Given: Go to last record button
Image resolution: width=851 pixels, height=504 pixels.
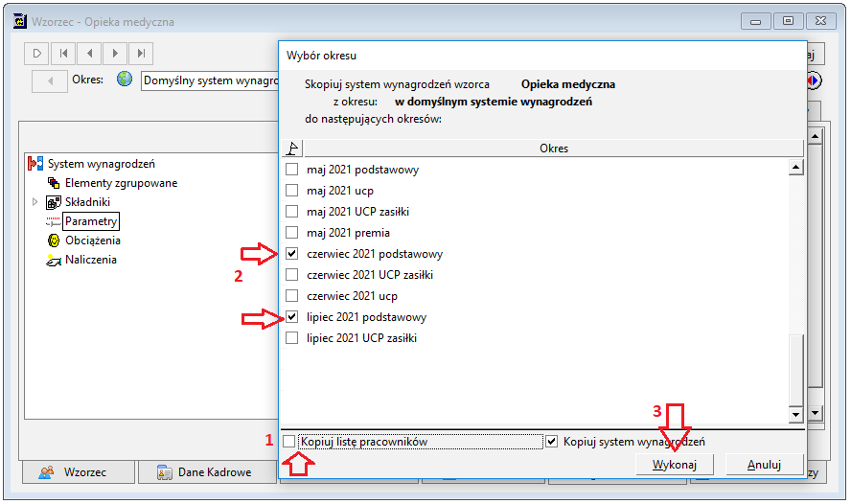Looking at the screenshot, I should click(x=141, y=53).
